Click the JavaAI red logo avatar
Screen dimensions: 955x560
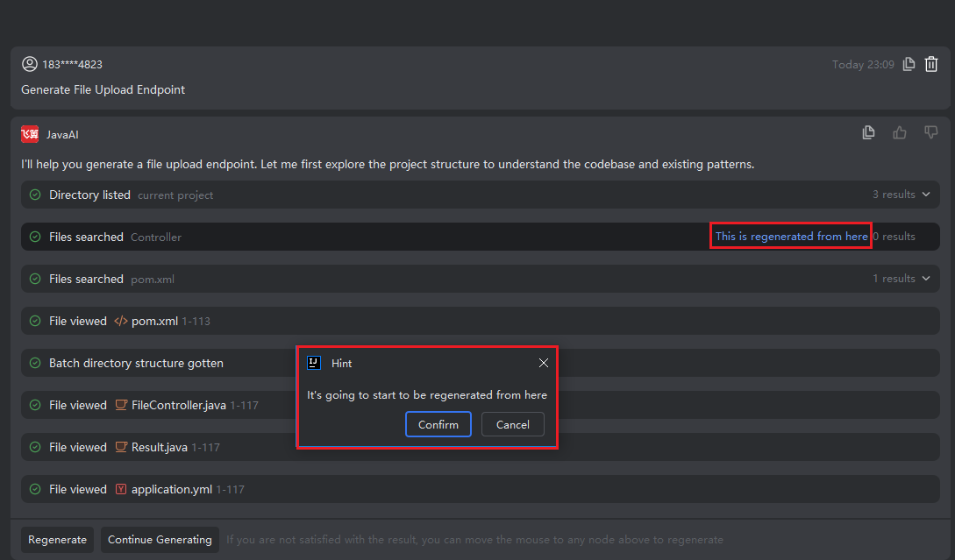pos(30,134)
